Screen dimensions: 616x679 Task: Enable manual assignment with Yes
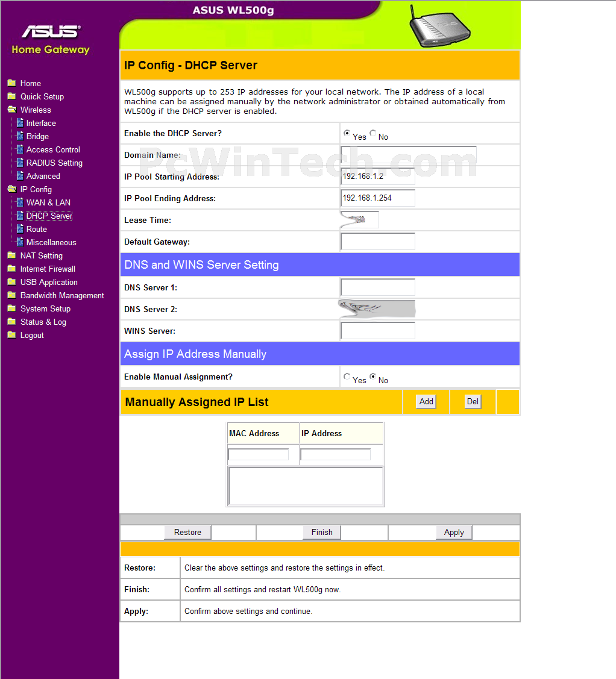click(347, 377)
